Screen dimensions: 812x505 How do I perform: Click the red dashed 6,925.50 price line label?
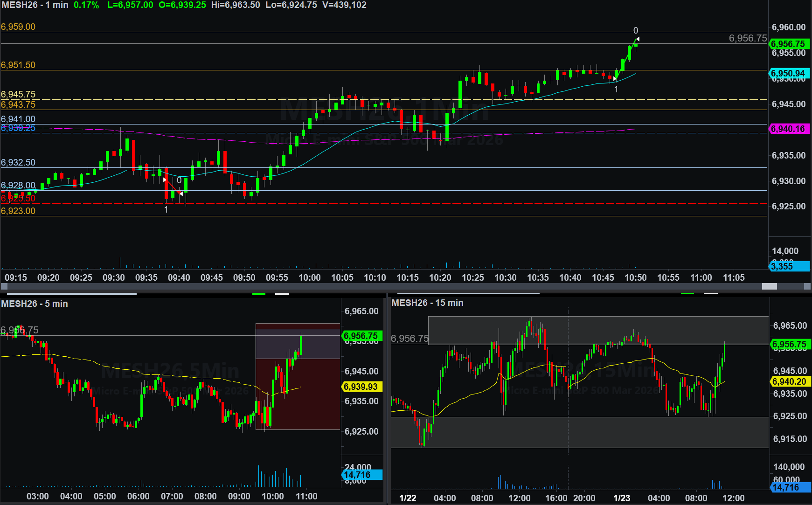18,199
